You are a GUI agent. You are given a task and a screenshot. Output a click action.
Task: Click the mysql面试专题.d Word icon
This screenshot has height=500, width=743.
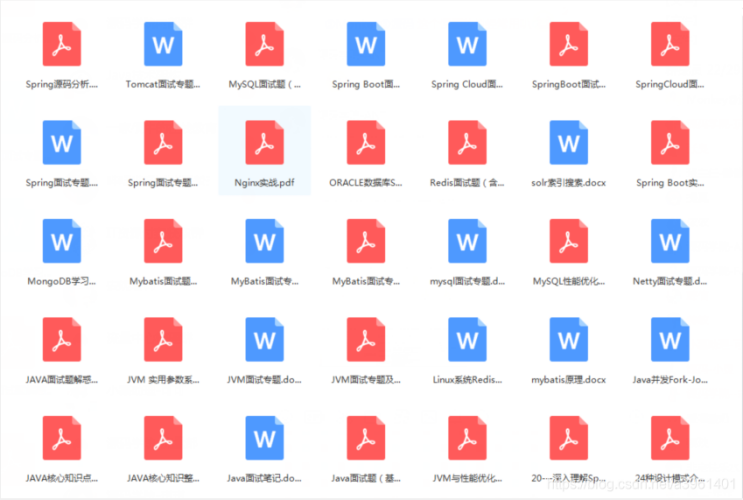pyautogui.click(x=467, y=241)
